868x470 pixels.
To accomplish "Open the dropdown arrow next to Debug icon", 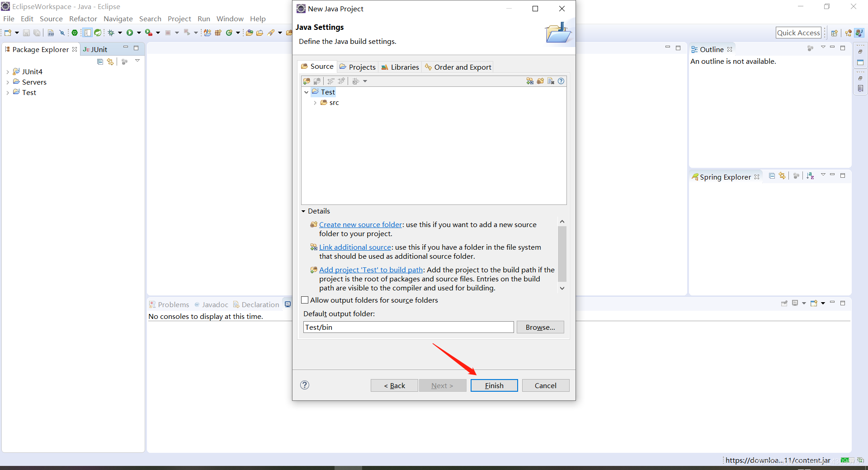I will (120, 33).
